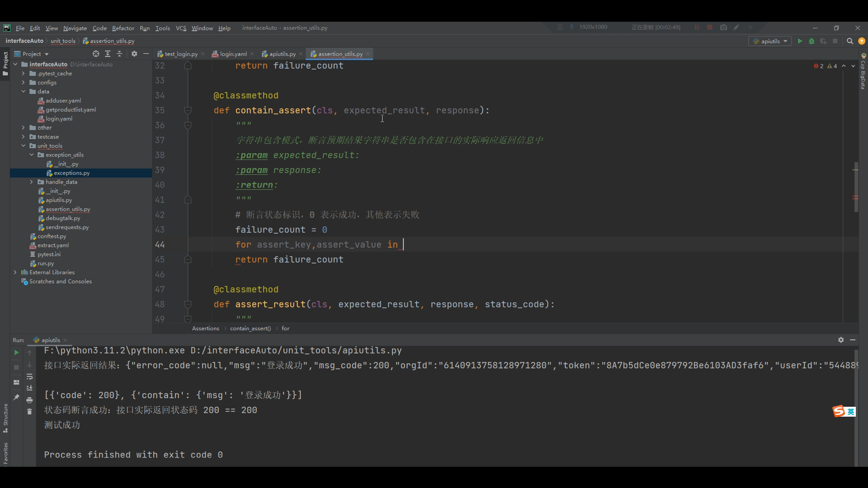The width and height of the screenshot is (868, 488).
Task: Open Search Everywhere magnifier icon
Action: tap(850, 41)
